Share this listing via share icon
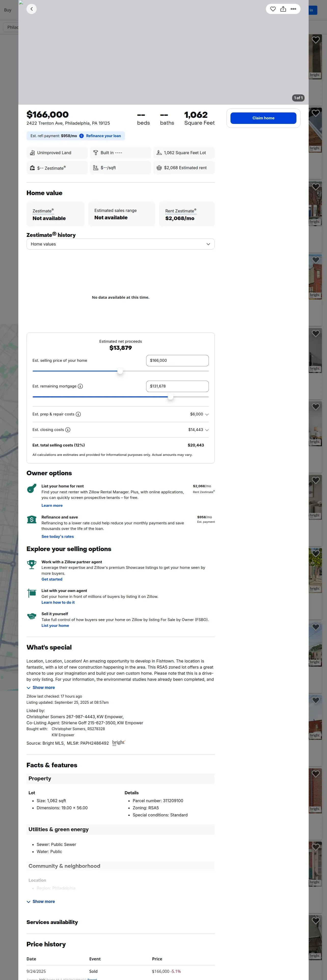 tap(283, 9)
